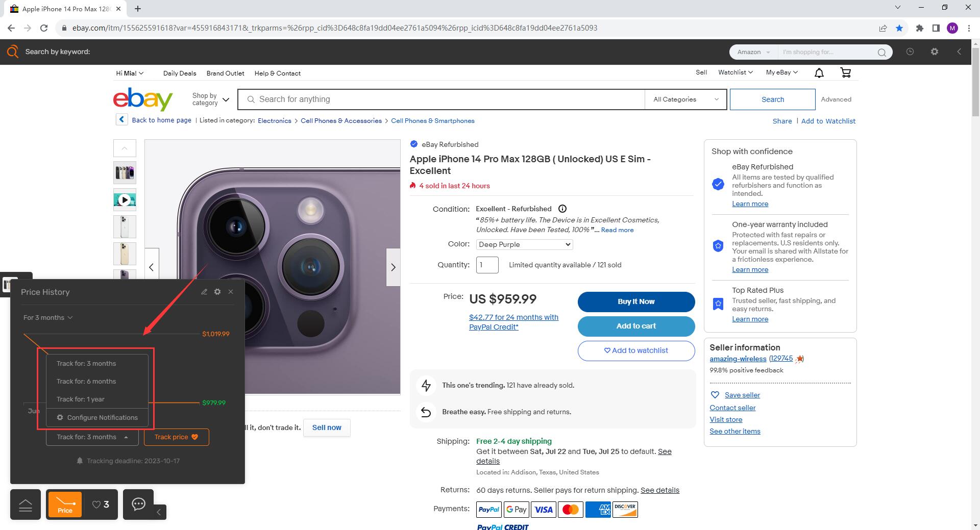Expand the For 3 months period selector
Image resolution: width=980 pixels, height=530 pixels.
pos(48,317)
